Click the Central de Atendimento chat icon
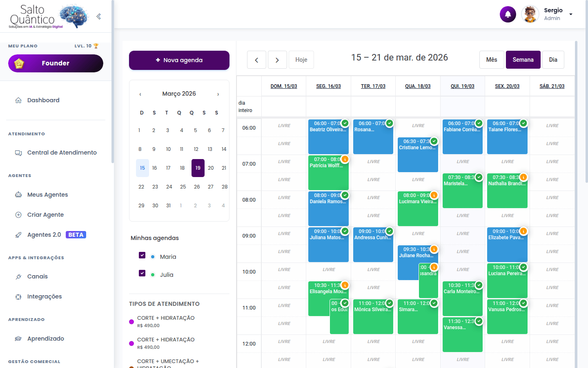The image size is (588, 368). tap(18, 153)
